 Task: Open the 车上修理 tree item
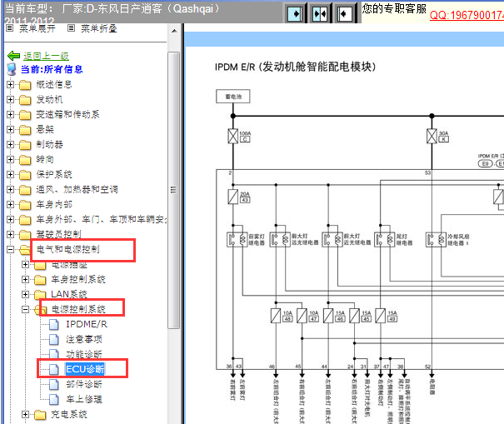point(84,400)
